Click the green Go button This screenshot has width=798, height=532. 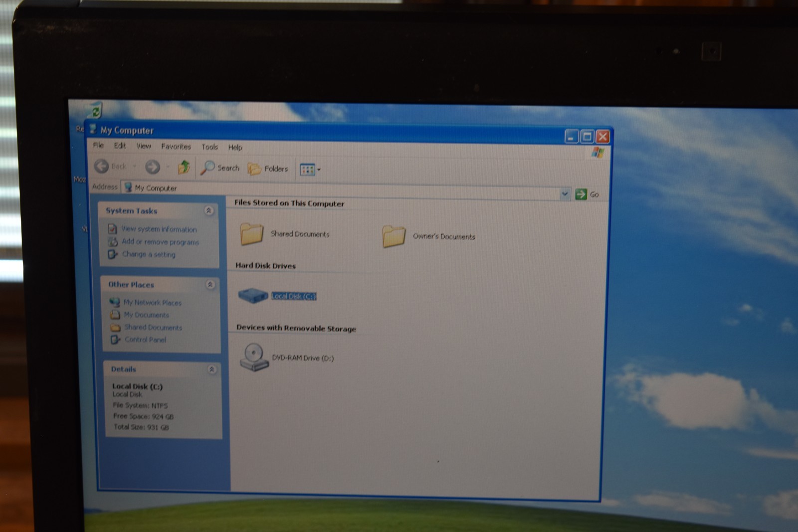coord(587,194)
